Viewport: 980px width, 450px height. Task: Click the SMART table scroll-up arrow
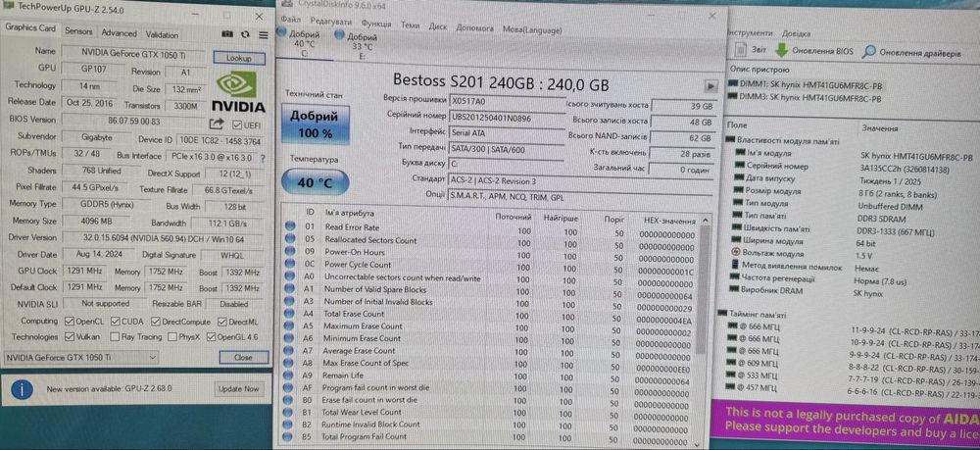(705, 220)
